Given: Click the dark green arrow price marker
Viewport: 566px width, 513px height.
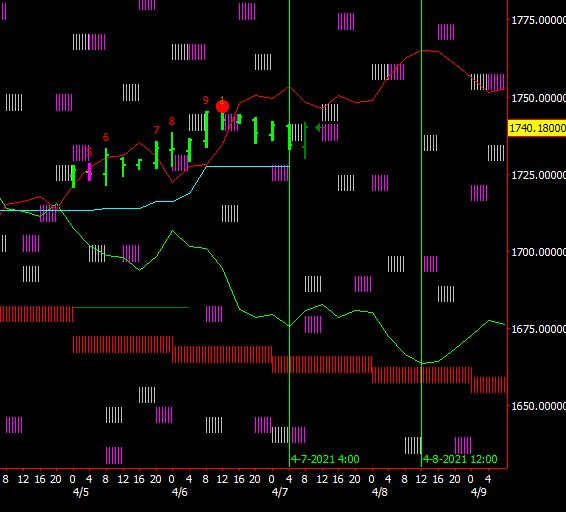Looking at the screenshot, I should pos(320,127).
